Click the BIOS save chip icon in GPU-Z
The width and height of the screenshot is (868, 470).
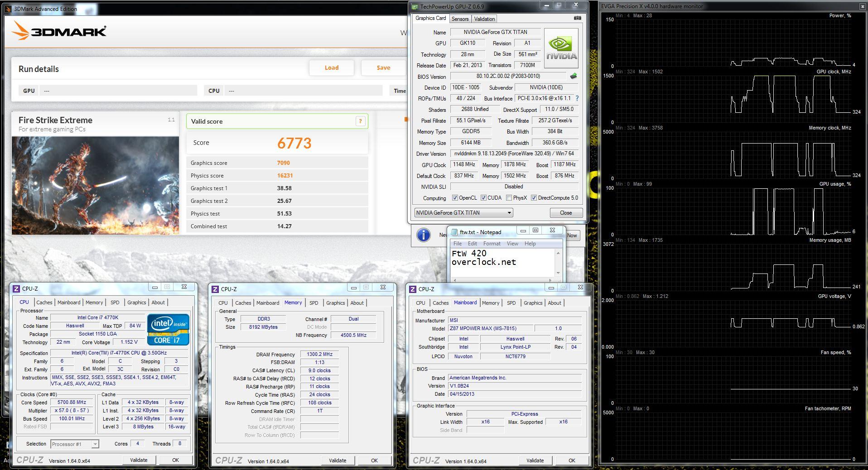point(574,76)
